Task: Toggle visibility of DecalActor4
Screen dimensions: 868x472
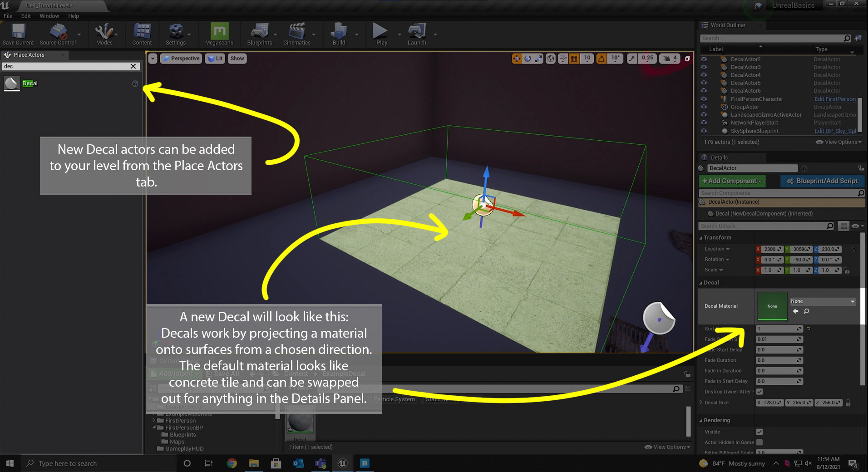Action: tap(704, 75)
